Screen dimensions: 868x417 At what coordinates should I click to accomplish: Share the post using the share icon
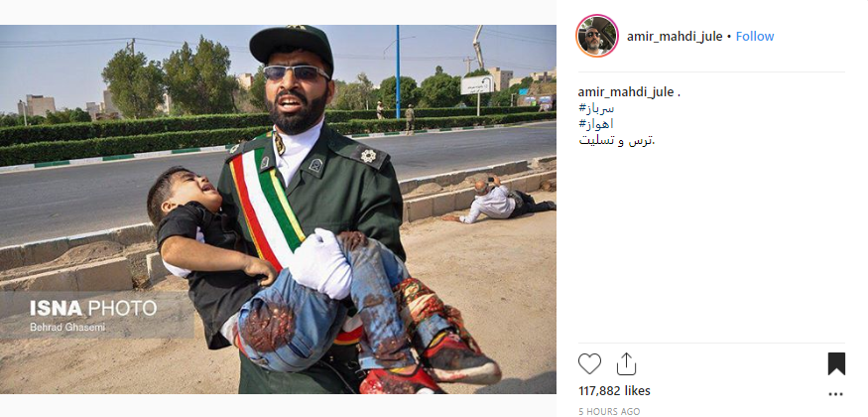[626, 363]
